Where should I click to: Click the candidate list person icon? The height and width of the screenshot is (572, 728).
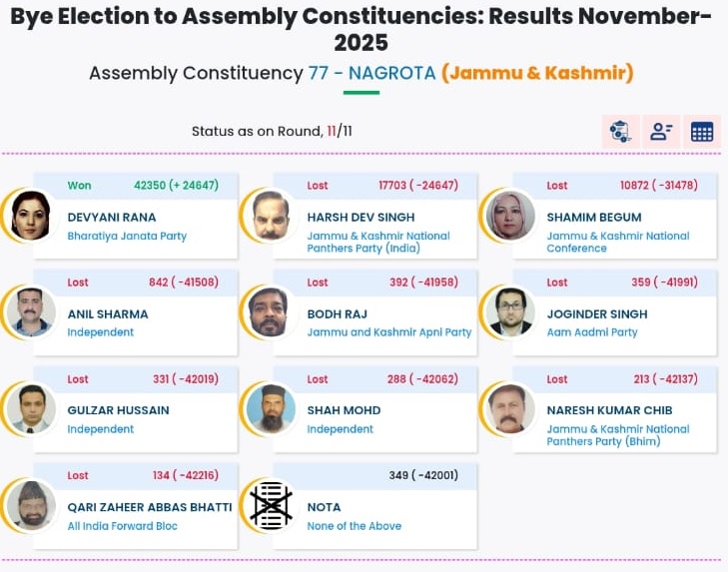click(x=660, y=131)
